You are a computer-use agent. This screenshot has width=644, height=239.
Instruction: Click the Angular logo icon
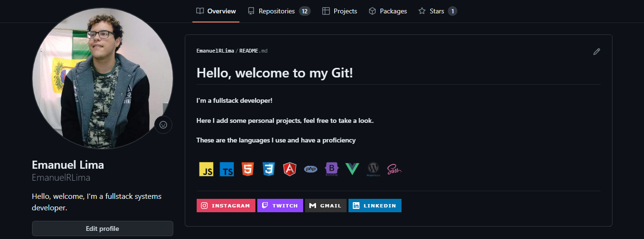tap(290, 169)
